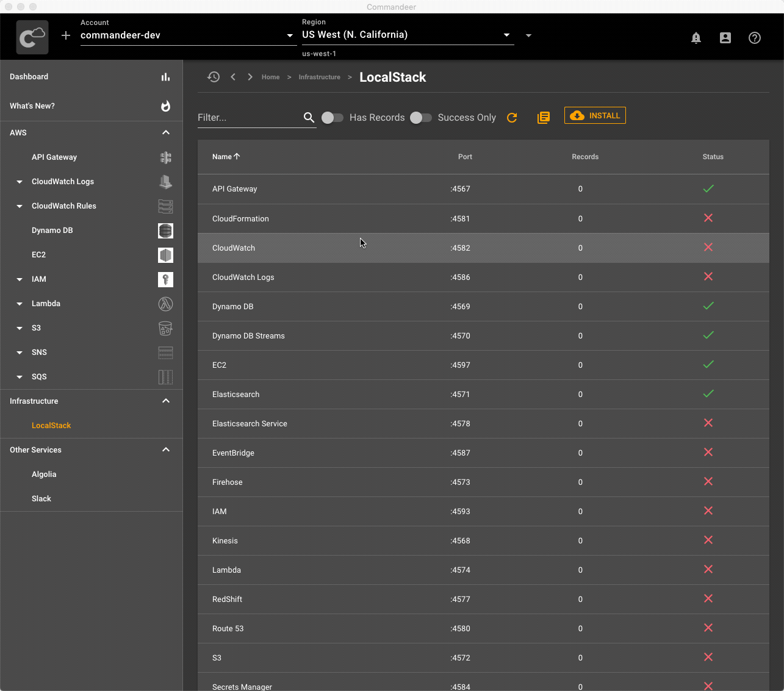Expand the SNS tree arrow

[x=20, y=353]
